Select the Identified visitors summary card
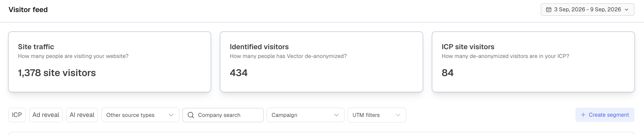The width and height of the screenshot is (644, 135). tap(321, 62)
